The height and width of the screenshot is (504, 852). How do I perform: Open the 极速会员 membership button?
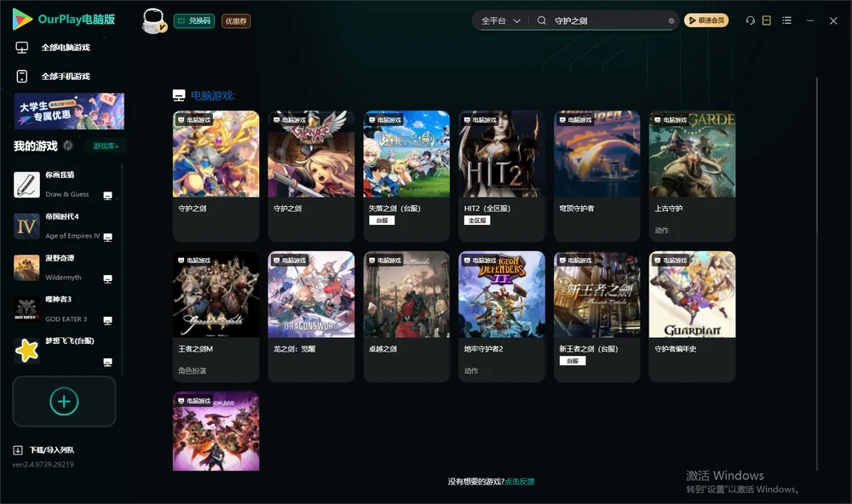click(x=706, y=20)
